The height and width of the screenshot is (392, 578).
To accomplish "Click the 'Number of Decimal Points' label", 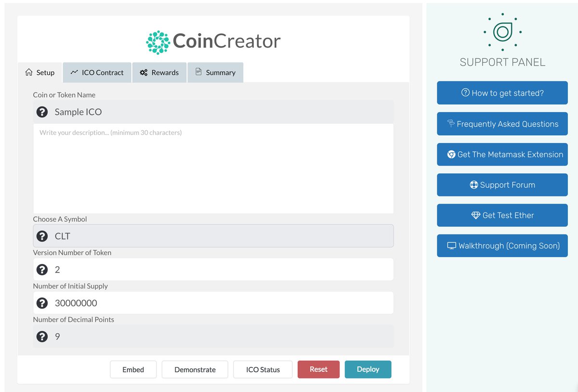I will pos(73,319).
